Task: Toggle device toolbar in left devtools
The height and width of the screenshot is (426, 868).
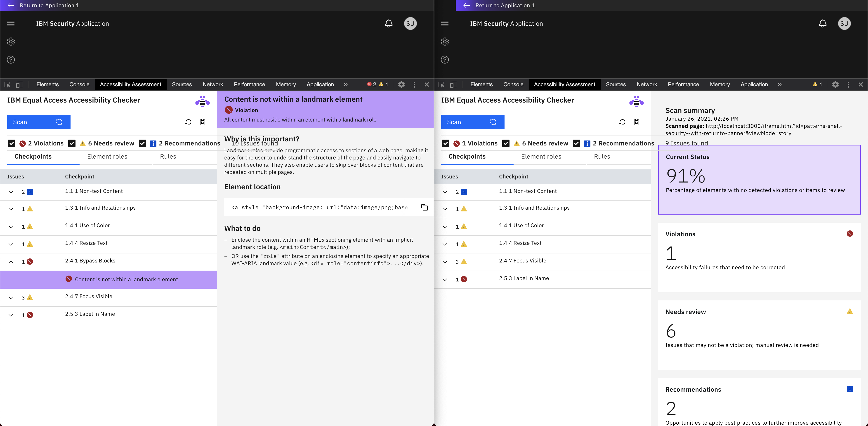Action: point(19,84)
